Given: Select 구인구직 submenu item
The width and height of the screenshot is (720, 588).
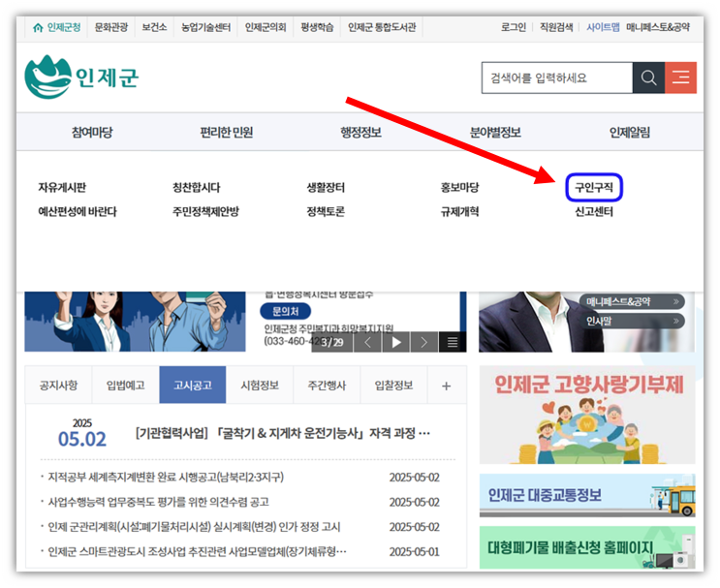Looking at the screenshot, I should 594,187.
